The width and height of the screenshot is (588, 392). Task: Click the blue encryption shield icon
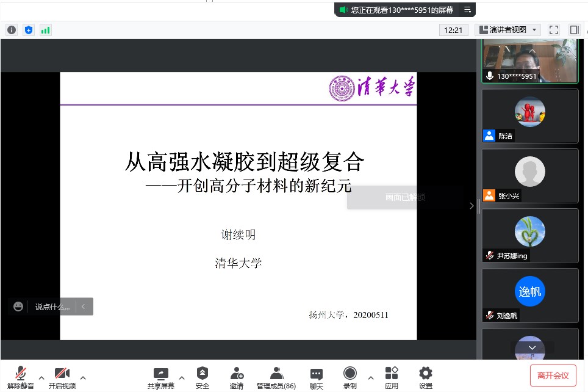click(29, 30)
